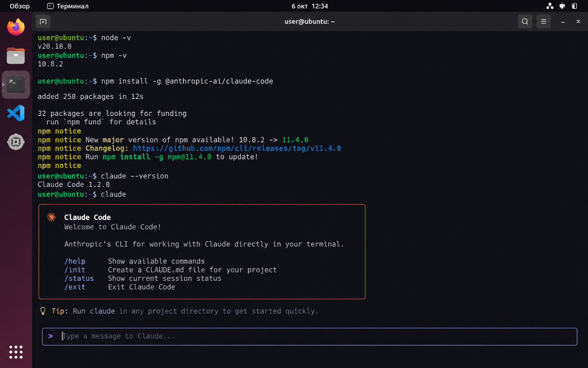Click the Exit Claude Code description
Image resolution: width=588 pixels, height=368 pixels.
[141, 287]
